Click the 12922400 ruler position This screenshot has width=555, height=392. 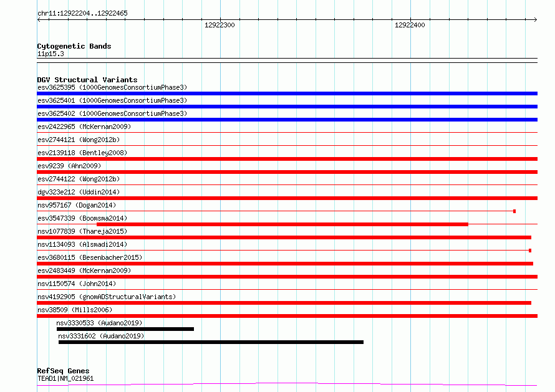pyautogui.click(x=410, y=25)
